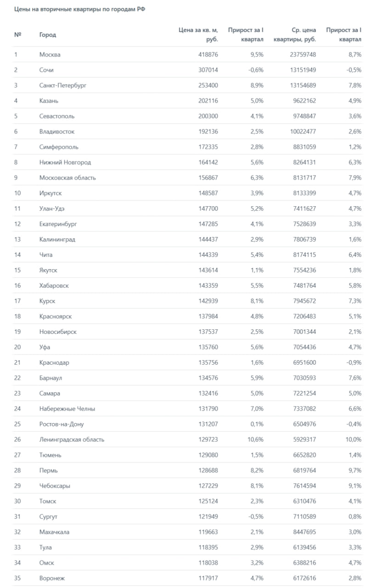Select Набережные Челны in the table
The height and width of the screenshot is (588, 372).
[x=67, y=409]
